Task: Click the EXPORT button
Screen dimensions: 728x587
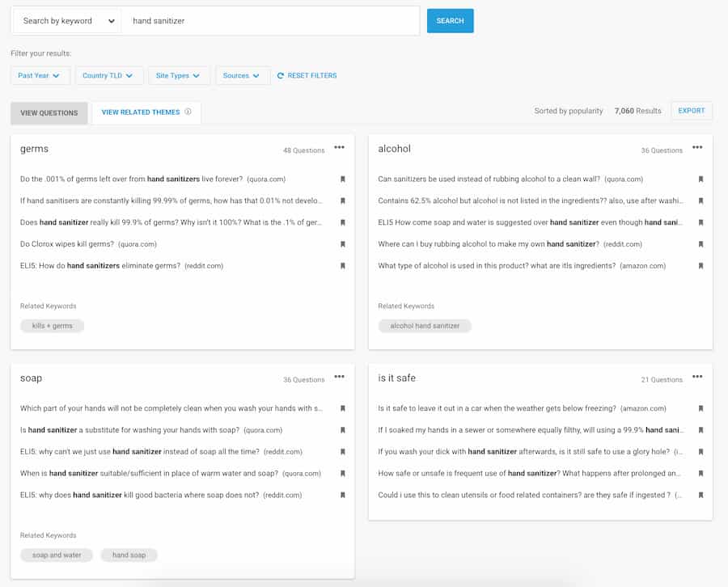Action: pos(692,111)
